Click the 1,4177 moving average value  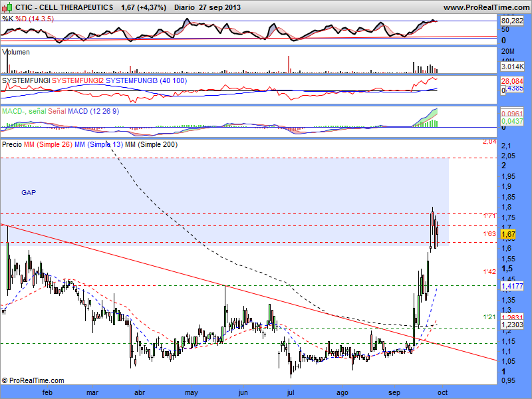(x=512, y=286)
